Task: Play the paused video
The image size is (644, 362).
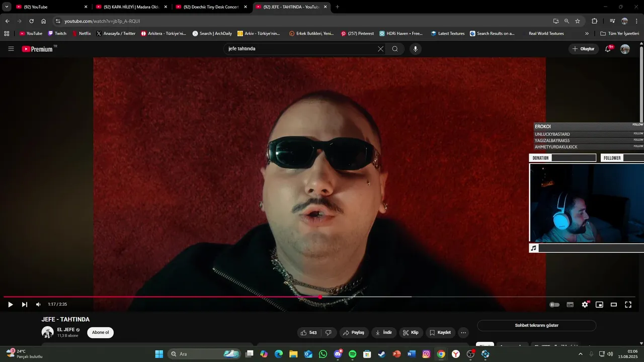Action: [x=10, y=304]
